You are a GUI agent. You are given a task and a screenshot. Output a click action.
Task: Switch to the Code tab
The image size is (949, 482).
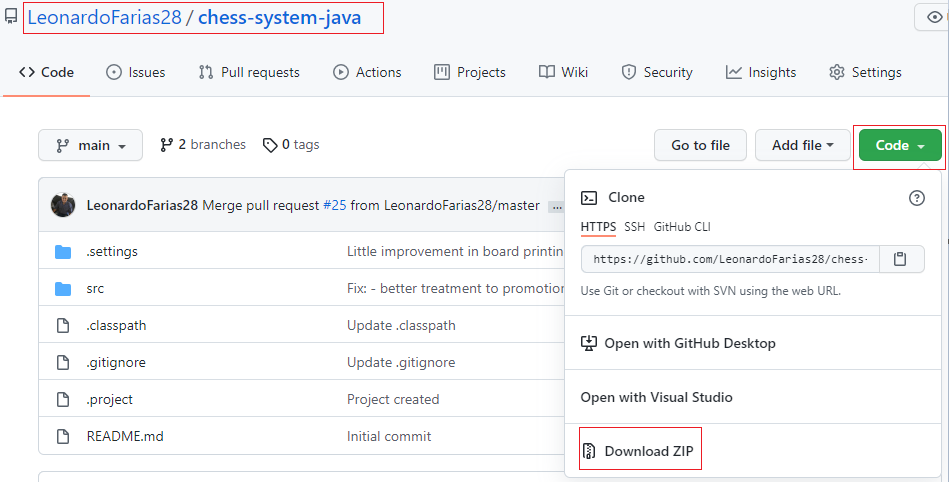[47, 72]
